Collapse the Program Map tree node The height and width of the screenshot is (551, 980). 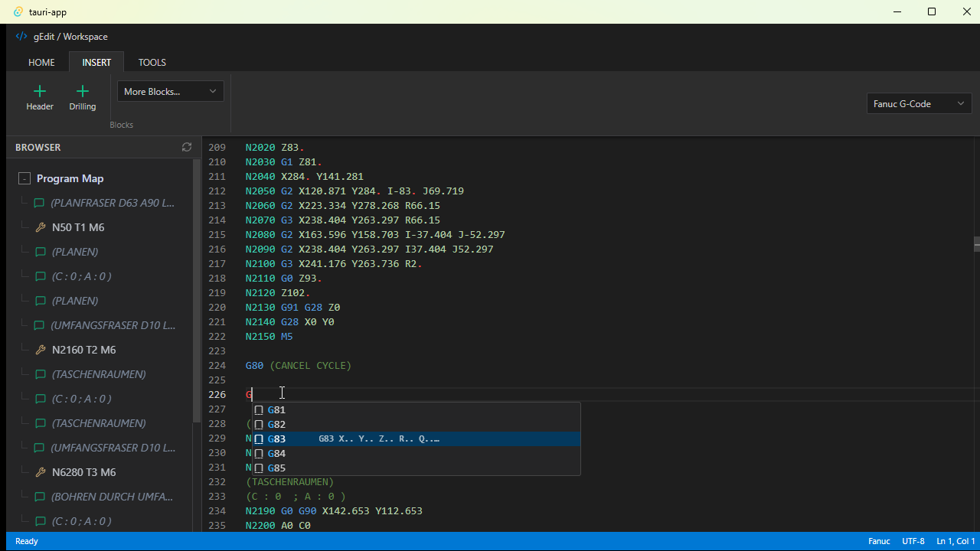coord(24,178)
